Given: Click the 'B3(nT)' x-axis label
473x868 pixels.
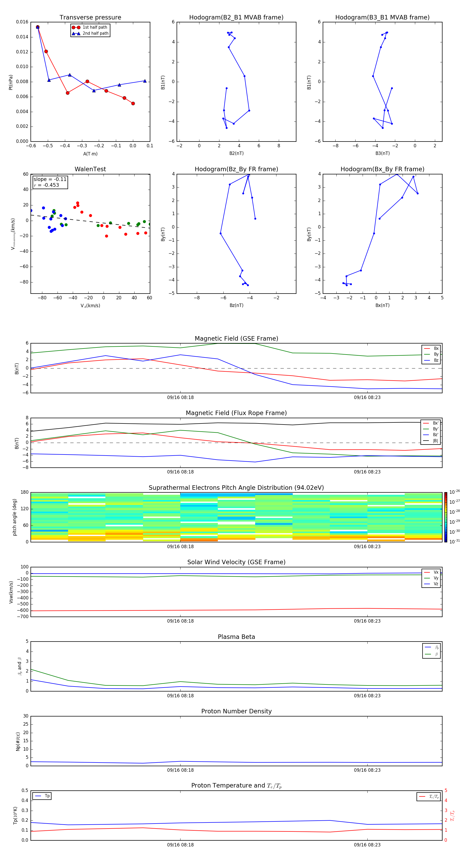Looking at the screenshot, I should 382,153.
